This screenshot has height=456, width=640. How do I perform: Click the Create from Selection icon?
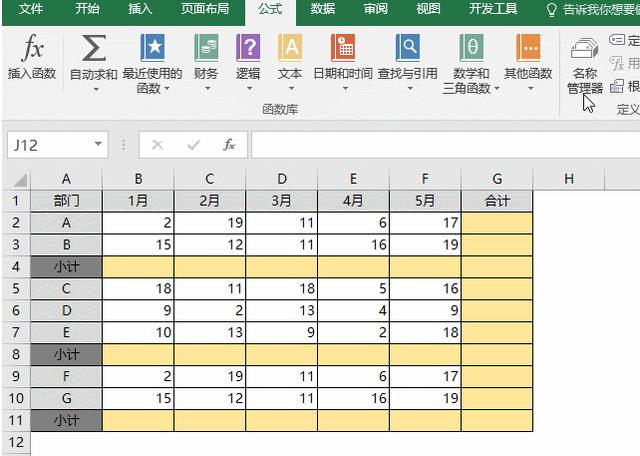tap(617, 86)
